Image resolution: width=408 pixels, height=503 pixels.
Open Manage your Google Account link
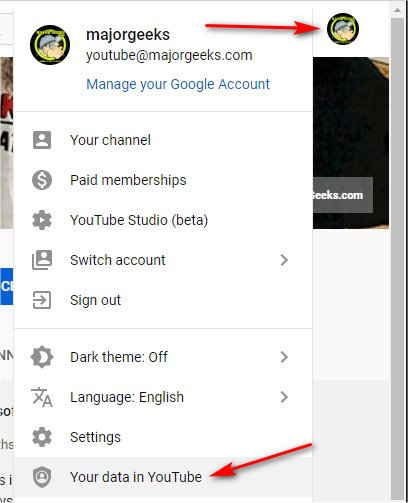pos(178,84)
